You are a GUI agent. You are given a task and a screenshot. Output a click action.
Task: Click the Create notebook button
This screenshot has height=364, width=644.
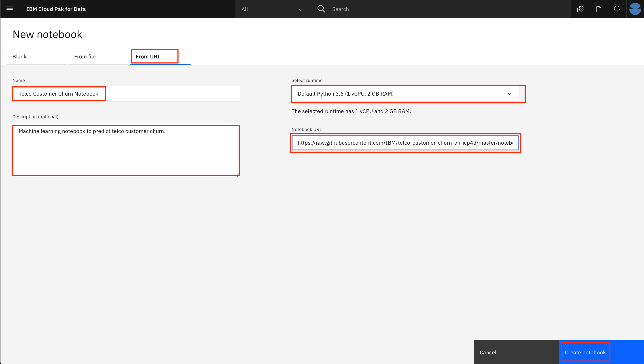pos(585,352)
